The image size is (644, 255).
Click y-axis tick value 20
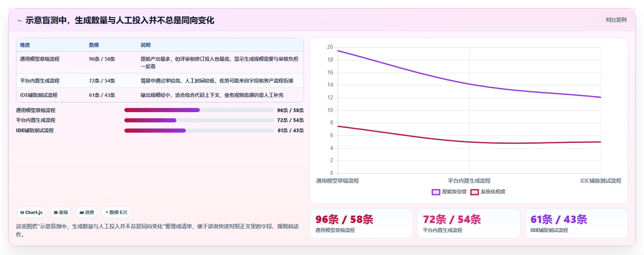(330, 47)
